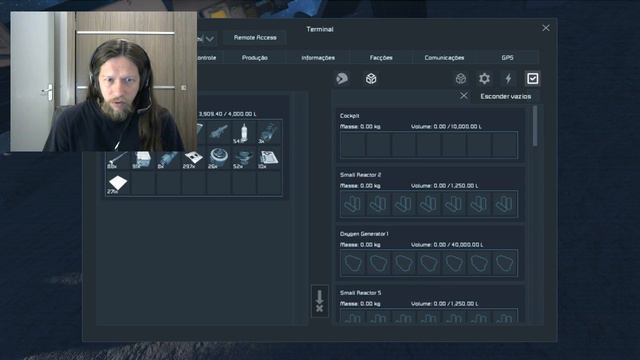Image resolution: width=640 pixels, height=360 pixels.
Task: Open the GPS tab
Action: [507, 58]
